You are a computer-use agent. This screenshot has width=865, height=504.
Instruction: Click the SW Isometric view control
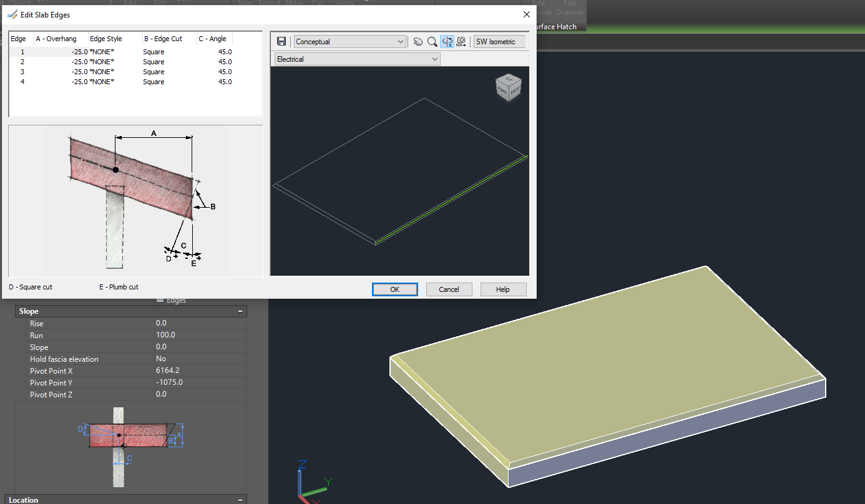click(499, 41)
